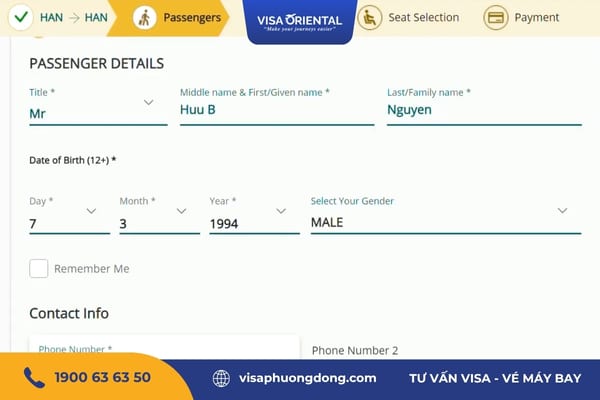The image size is (600, 400).
Task: Open the Month dropdown showing 3
Action: [x=160, y=217]
